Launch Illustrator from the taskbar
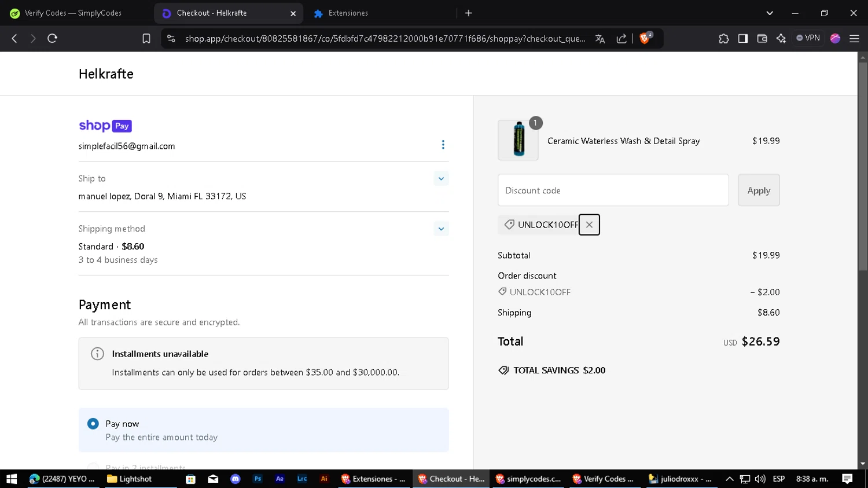The image size is (868, 488). (x=324, y=479)
